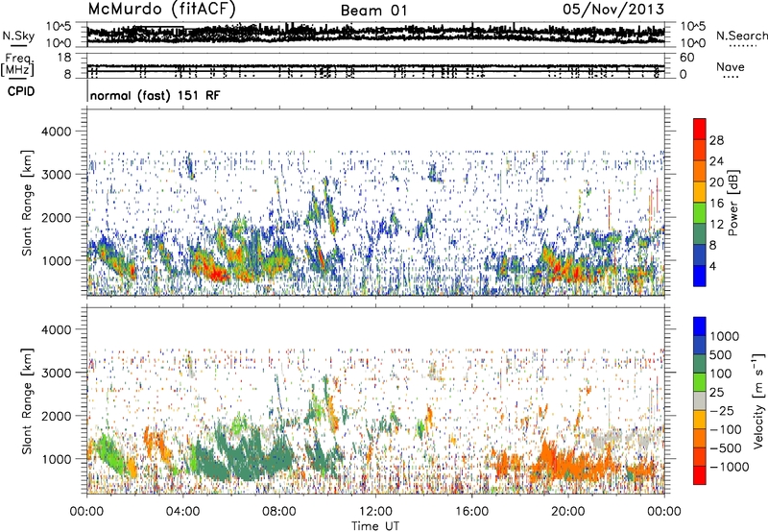The width and height of the screenshot is (768, 532).
Task: Click the 'Power [dB]' axis label
Action: pyautogui.click(x=732, y=203)
